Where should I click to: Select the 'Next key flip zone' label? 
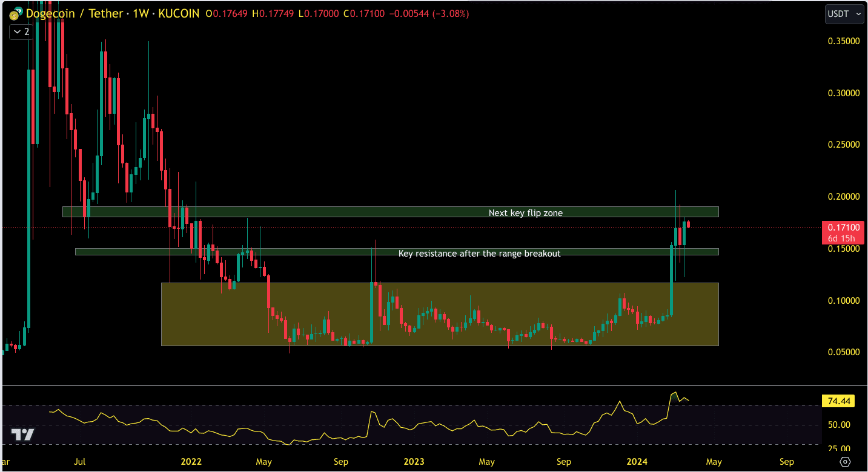coord(526,213)
